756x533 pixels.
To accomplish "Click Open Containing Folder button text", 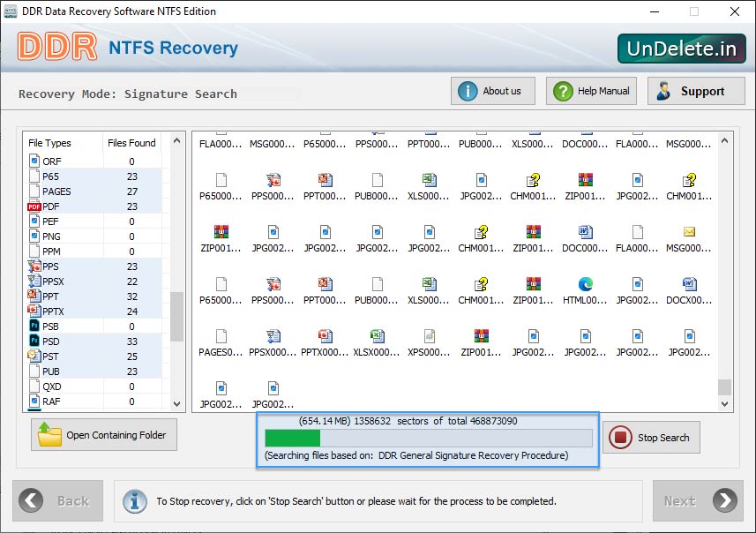I will pos(116,435).
